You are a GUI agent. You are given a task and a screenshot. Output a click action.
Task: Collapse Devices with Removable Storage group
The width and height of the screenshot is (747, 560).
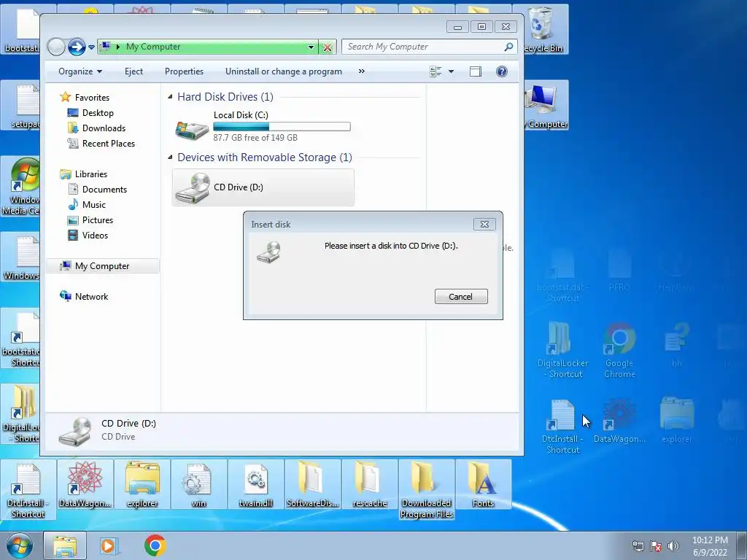tap(170, 157)
